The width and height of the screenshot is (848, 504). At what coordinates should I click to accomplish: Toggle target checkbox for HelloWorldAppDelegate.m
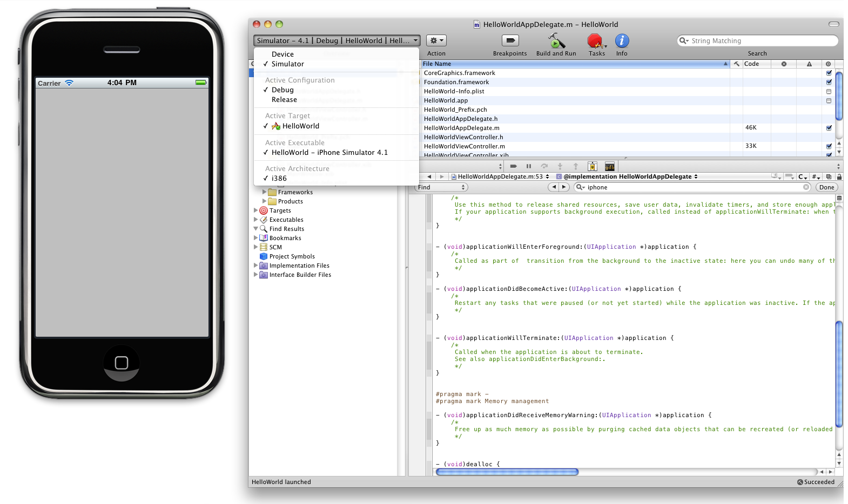[x=829, y=128]
